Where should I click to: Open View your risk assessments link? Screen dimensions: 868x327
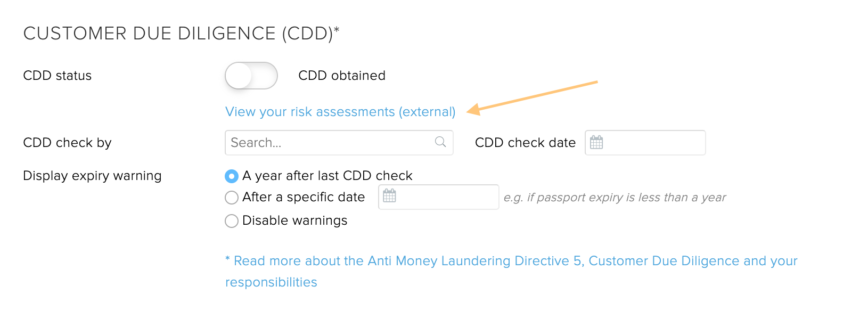(x=340, y=112)
